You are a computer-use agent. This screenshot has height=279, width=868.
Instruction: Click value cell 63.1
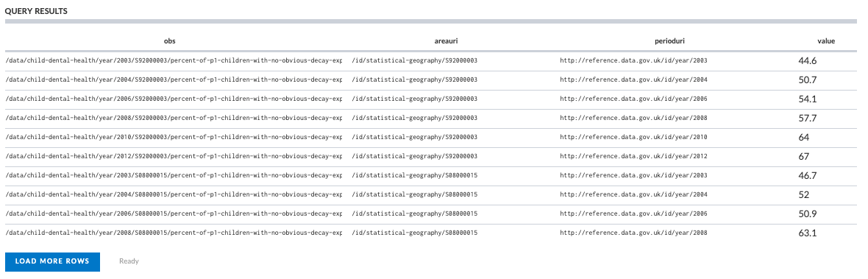(807, 233)
